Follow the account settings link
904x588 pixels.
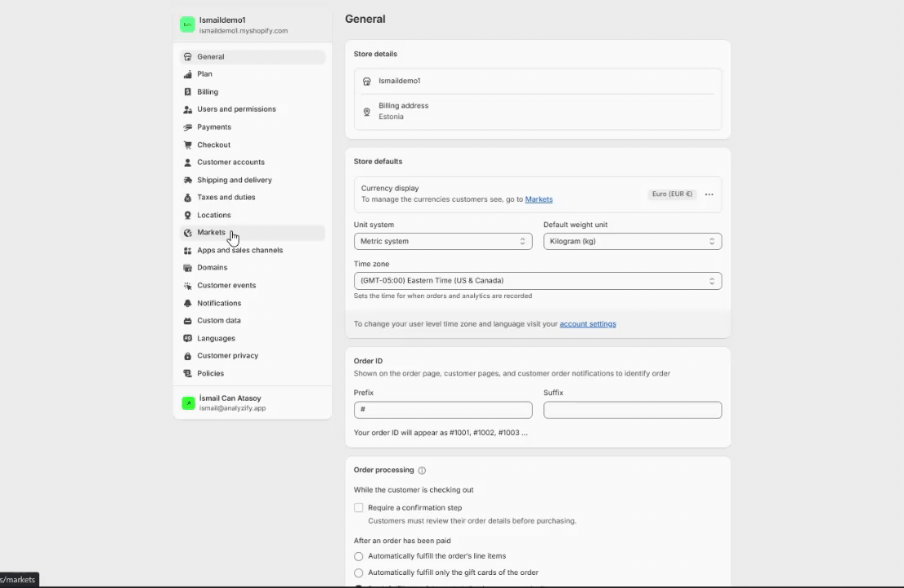point(588,324)
